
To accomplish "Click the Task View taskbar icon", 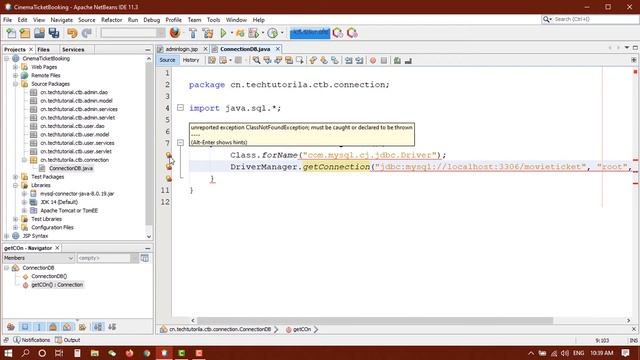I will pyautogui.click(x=59, y=353).
